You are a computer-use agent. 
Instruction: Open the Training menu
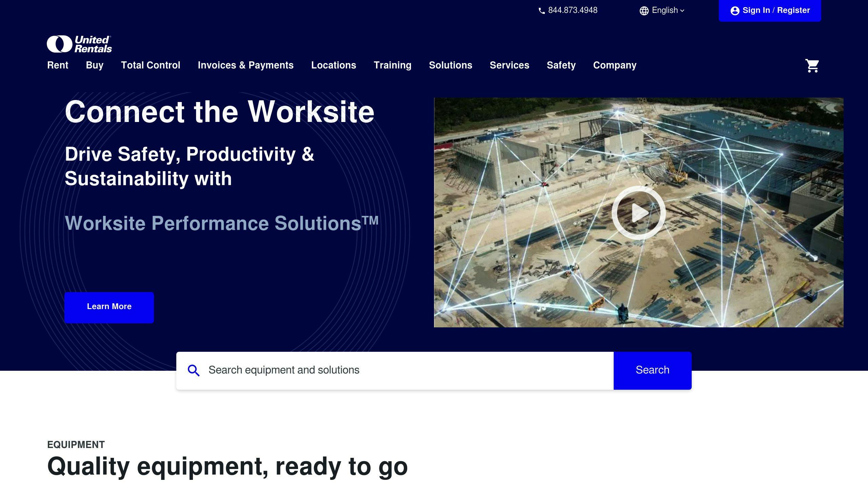(x=392, y=65)
